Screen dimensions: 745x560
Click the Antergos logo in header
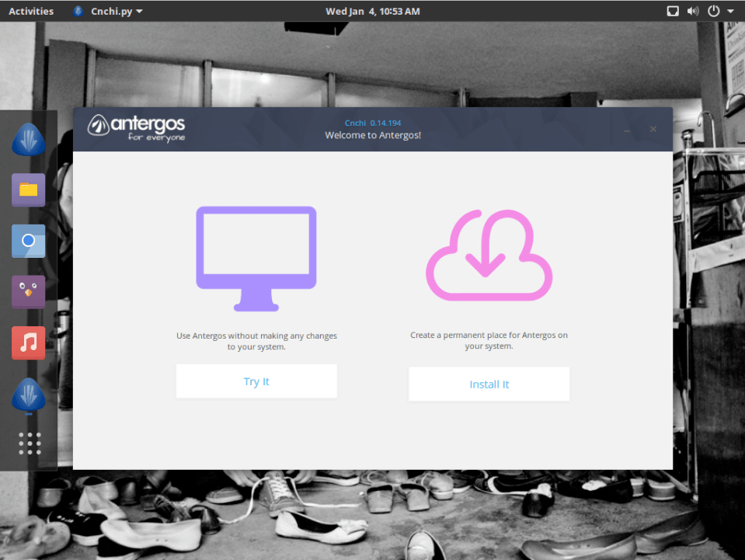point(137,128)
